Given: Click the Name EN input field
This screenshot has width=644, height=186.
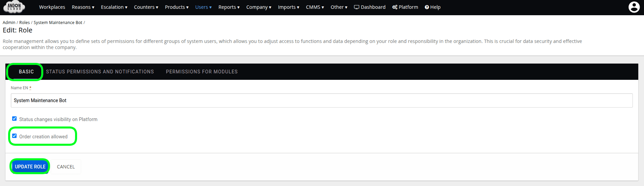Looking at the screenshot, I should point(321,100).
